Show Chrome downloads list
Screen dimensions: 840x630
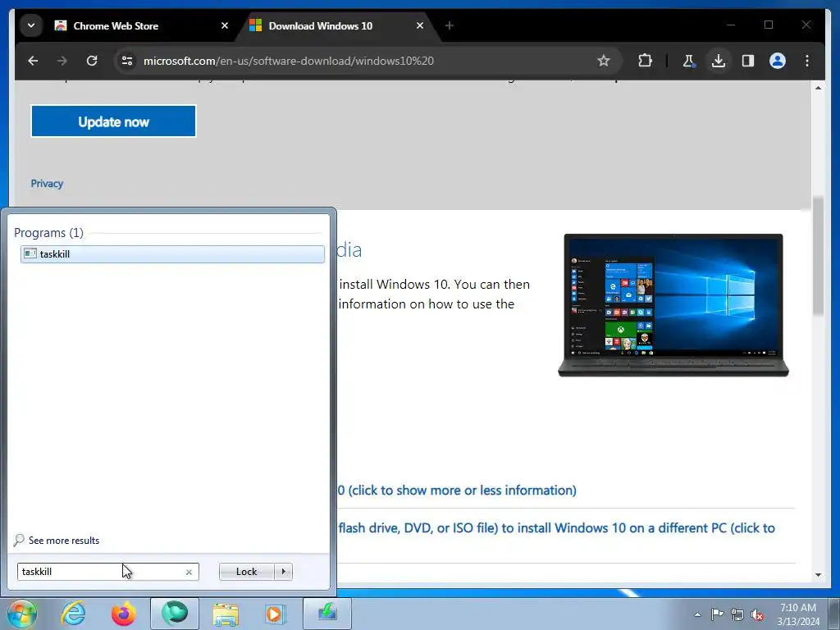[719, 61]
